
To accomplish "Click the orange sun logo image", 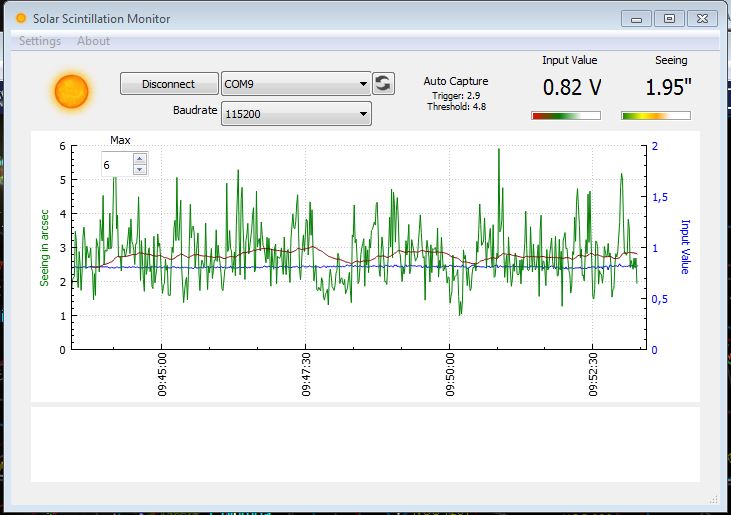I will point(71,92).
